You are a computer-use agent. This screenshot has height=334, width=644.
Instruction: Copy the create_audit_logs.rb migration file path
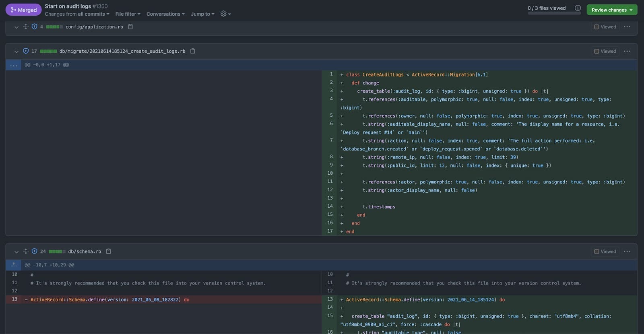pos(193,51)
